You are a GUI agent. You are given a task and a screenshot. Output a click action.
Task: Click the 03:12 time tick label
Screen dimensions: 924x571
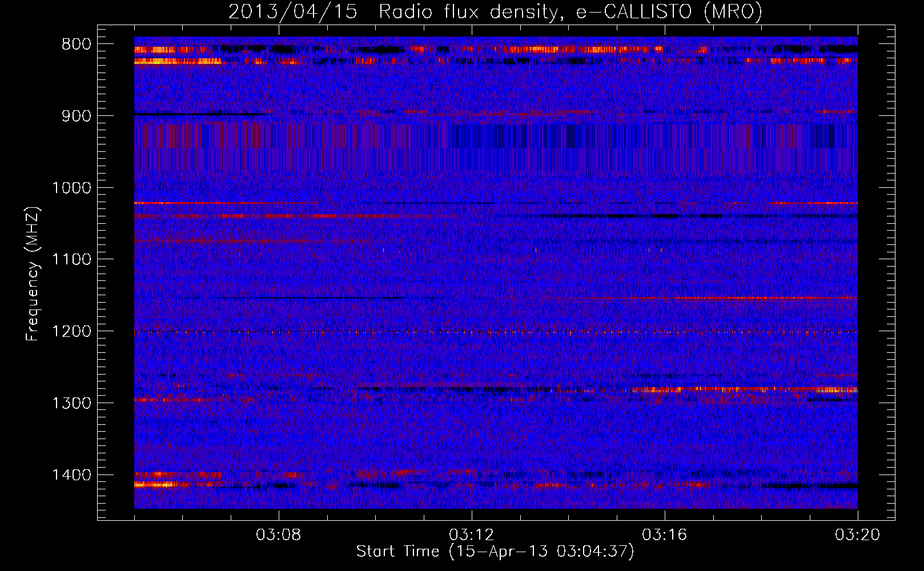click(x=472, y=535)
